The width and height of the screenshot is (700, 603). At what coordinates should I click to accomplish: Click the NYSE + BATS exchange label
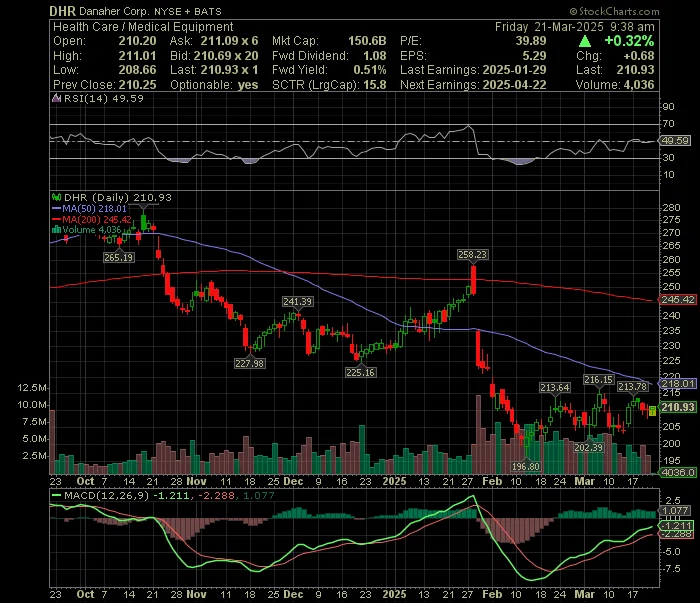188,12
